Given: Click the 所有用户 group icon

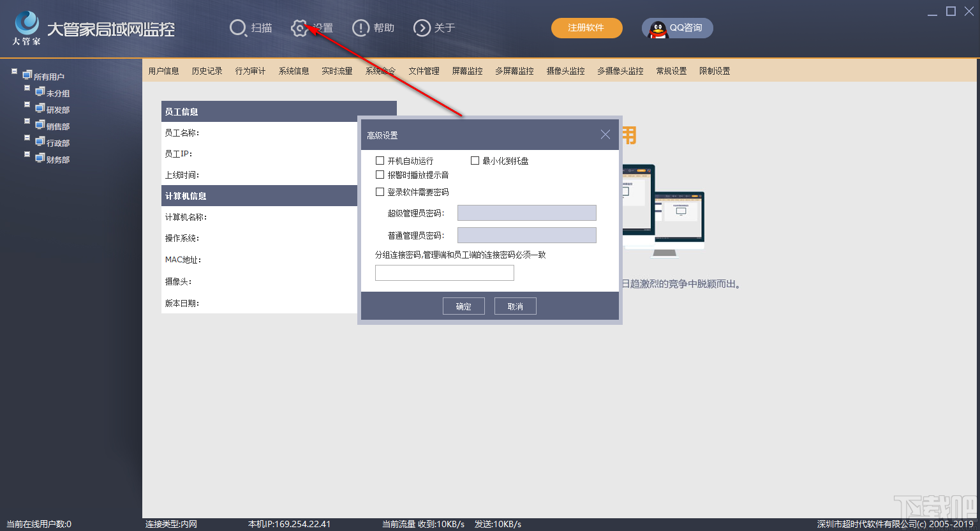Looking at the screenshot, I should [27, 75].
